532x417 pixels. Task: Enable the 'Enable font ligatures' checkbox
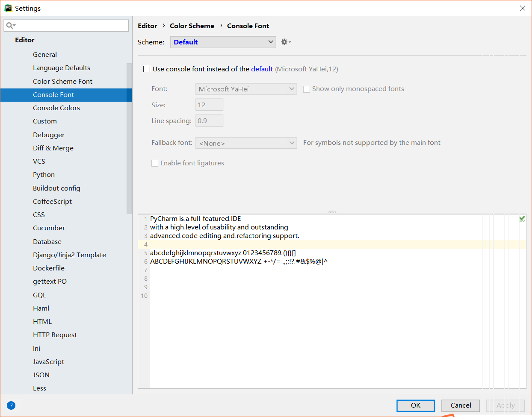[155, 163]
